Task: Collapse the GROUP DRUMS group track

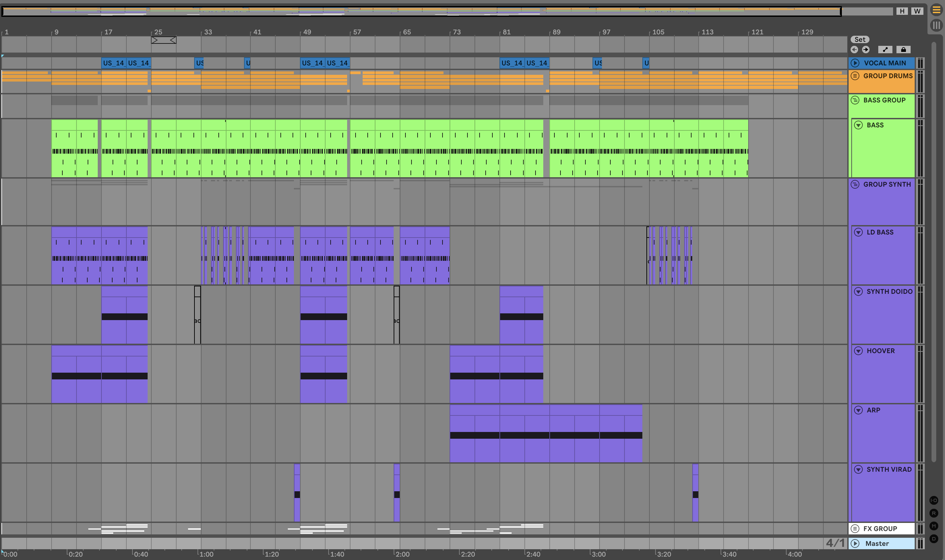Action: tap(855, 76)
